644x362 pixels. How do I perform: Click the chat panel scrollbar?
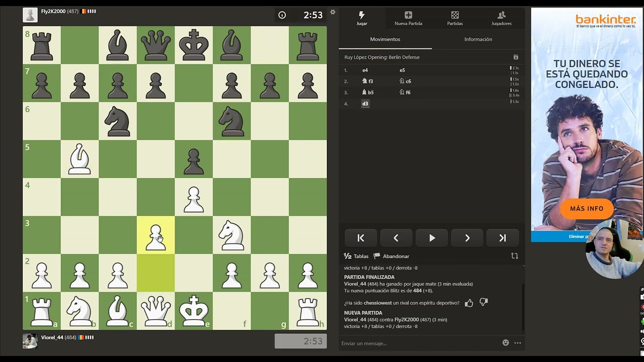coord(523,307)
